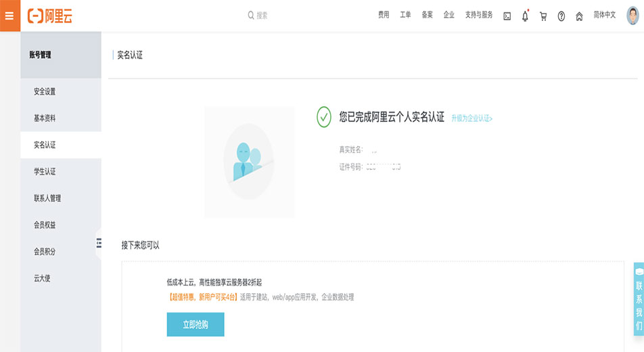Click the Aliyun logo
This screenshot has width=644, height=352.
pos(49,16)
